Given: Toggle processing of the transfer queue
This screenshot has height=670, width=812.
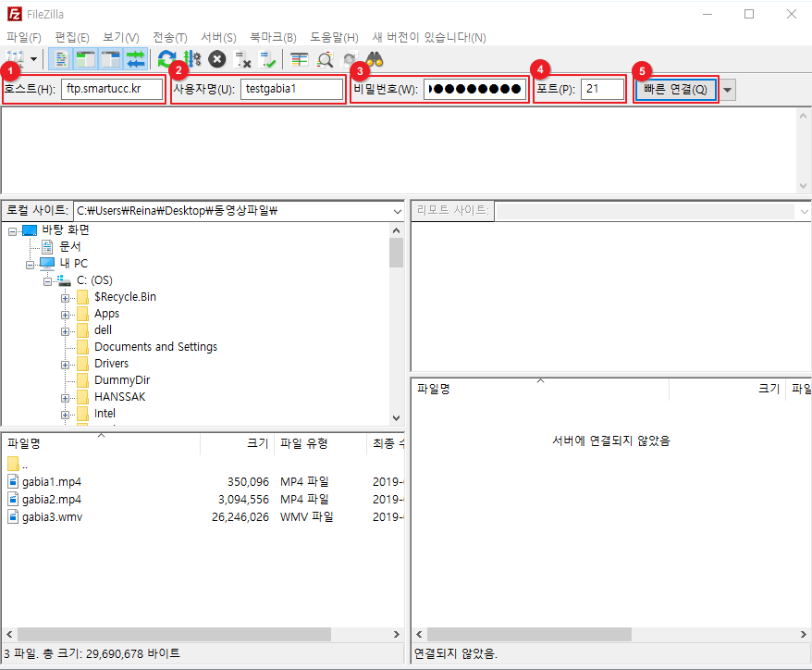Looking at the screenshot, I should point(192,59).
